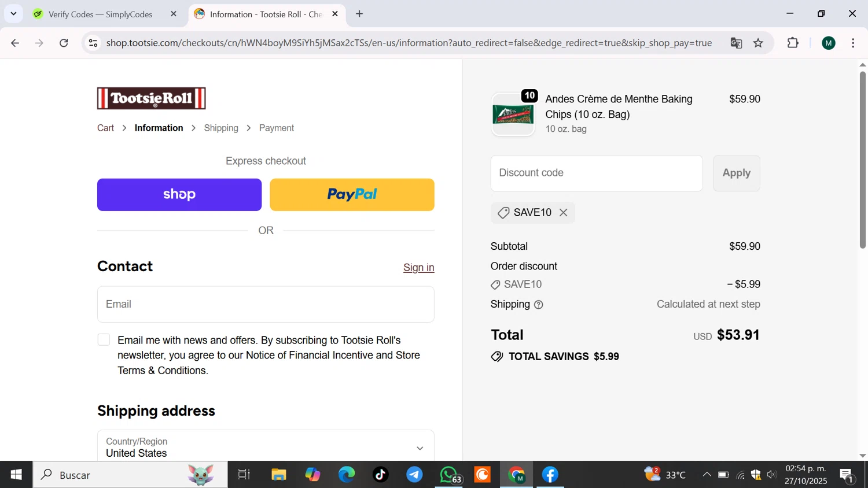
Task: Expand the Country/Region dropdown
Action: 266,446
